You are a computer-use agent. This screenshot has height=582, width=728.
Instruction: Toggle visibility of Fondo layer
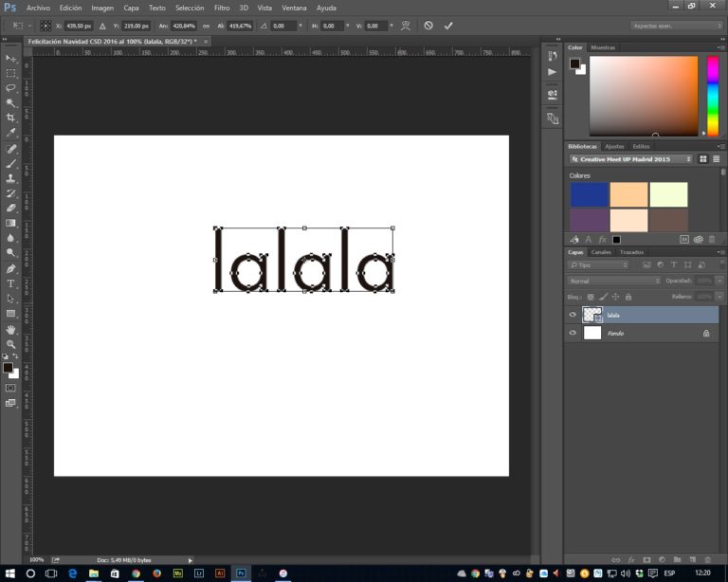pyautogui.click(x=573, y=334)
